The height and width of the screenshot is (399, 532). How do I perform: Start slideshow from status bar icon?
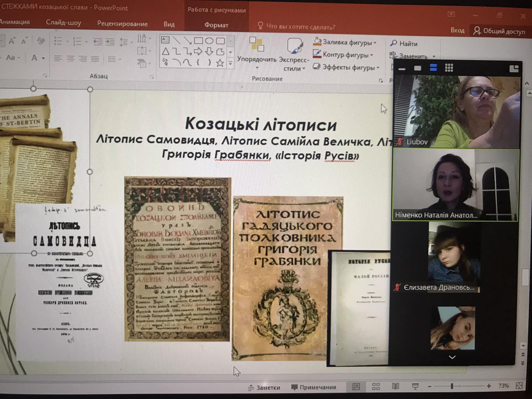pos(415,386)
